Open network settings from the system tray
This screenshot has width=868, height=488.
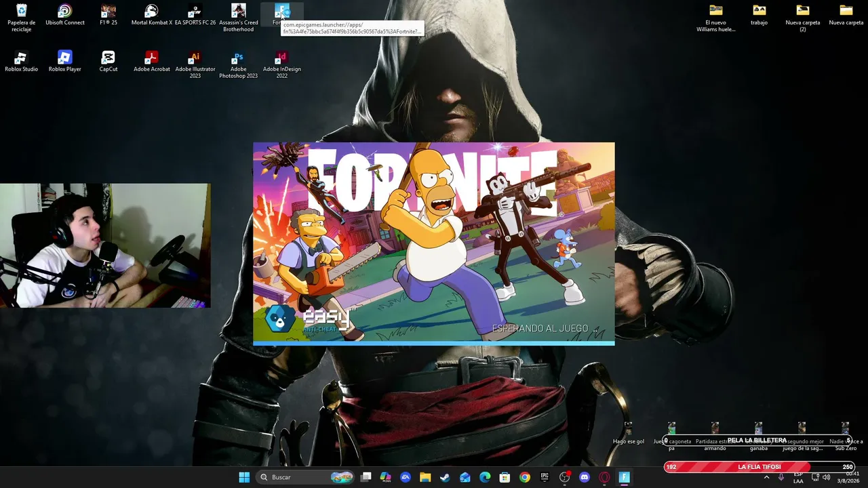[x=815, y=477]
